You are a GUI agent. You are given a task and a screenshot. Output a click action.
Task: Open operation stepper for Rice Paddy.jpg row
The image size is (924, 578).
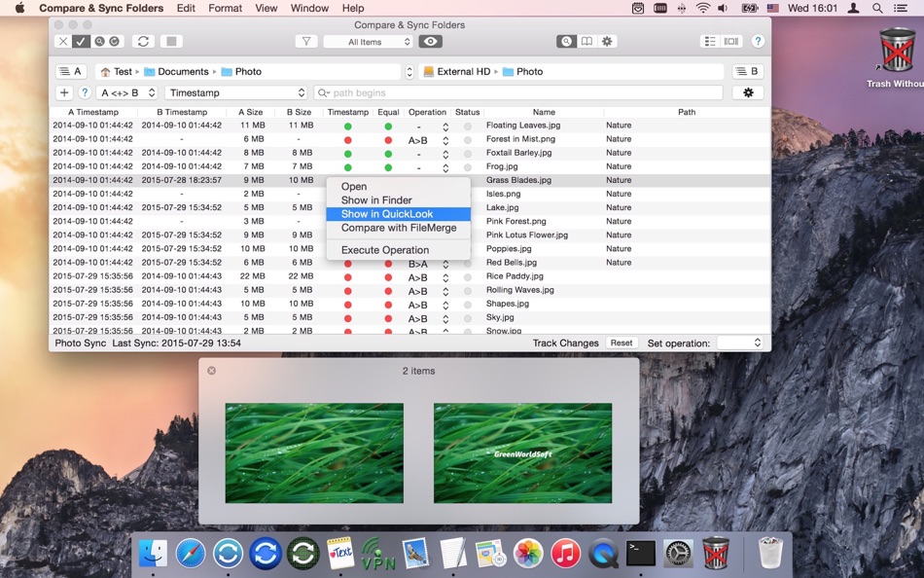pos(445,277)
